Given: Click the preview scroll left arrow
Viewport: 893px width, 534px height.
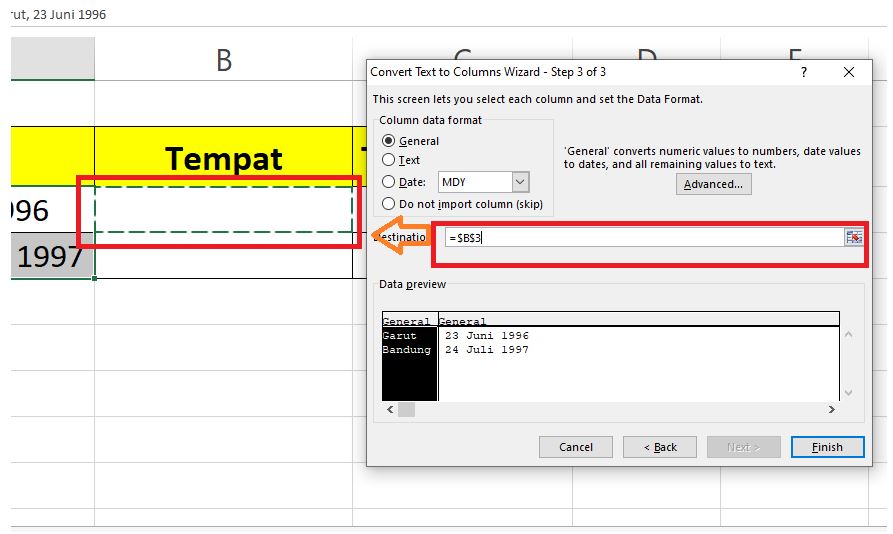Looking at the screenshot, I should tap(390, 409).
